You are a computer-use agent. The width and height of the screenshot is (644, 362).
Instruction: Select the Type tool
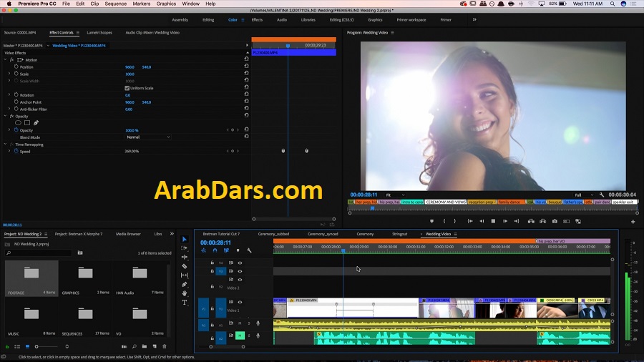[185, 303]
